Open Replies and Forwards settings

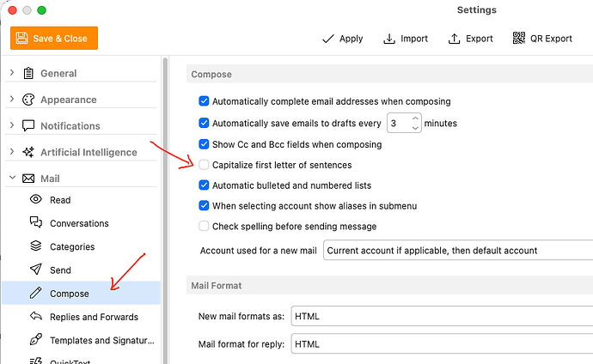[95, 317]
